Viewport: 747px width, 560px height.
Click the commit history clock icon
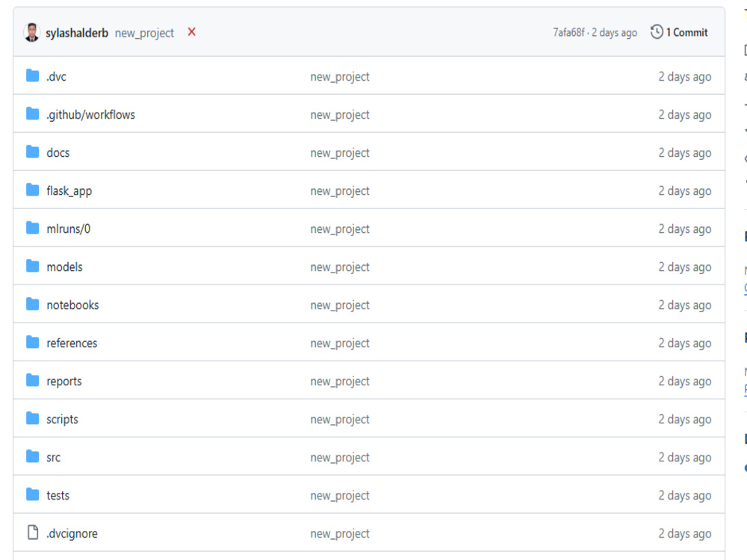(657, 32)
